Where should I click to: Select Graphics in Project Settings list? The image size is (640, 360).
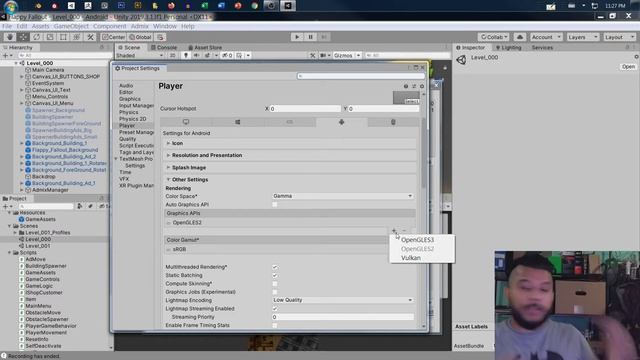[x=130, y=99]
